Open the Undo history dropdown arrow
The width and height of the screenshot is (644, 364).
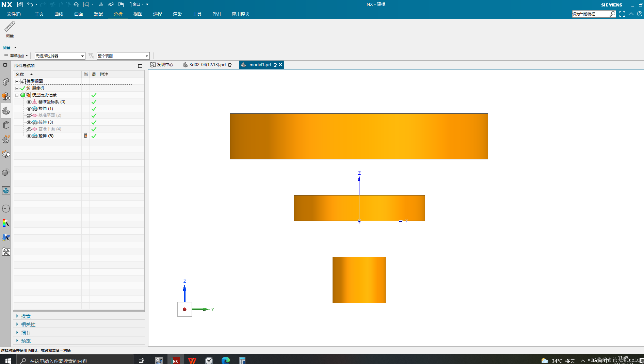(x=36, y=4)
